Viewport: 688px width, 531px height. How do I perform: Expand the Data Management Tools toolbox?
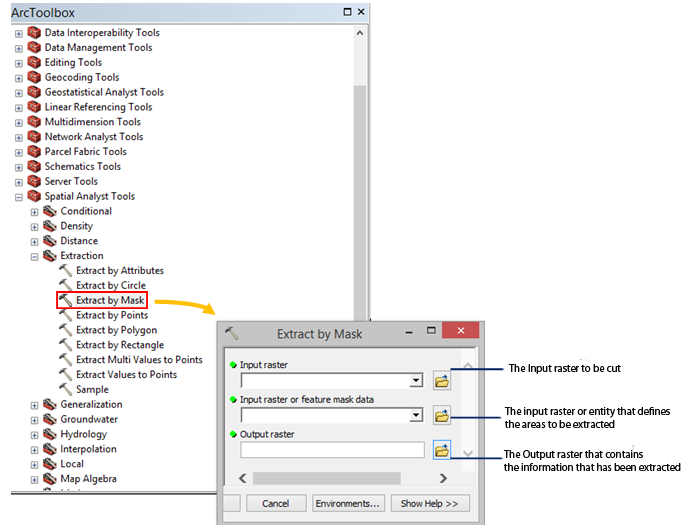[x=19, y=48]
